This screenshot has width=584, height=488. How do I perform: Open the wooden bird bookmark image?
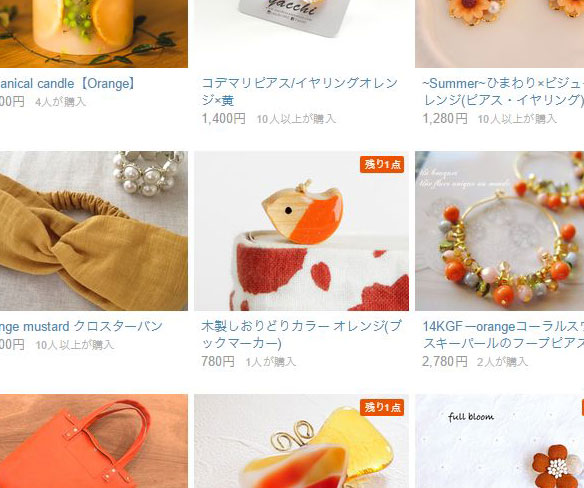coord(302,231)
